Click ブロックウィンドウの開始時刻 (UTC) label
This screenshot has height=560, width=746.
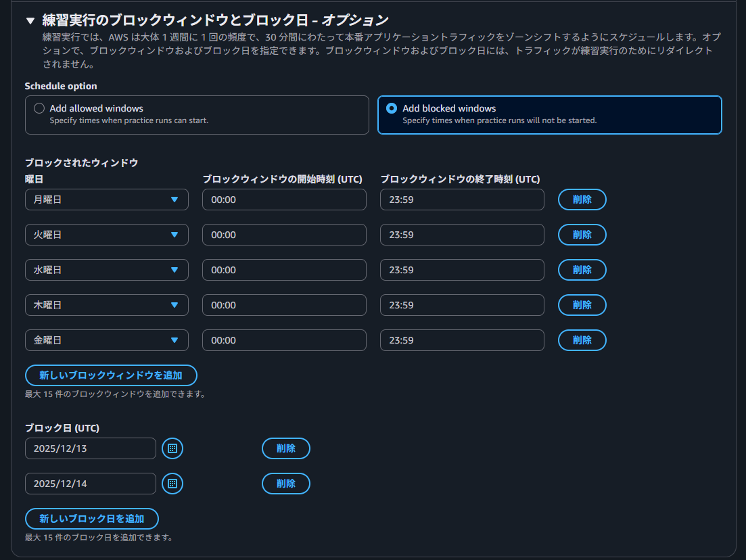(x=283, y=179)
